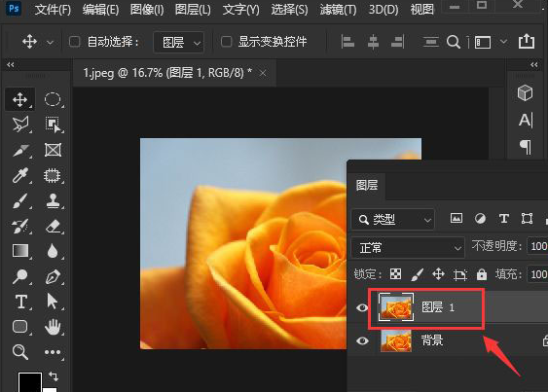Open the workspace switcher icon
This screenshot has height=392, width=548.
coord(483,42)
